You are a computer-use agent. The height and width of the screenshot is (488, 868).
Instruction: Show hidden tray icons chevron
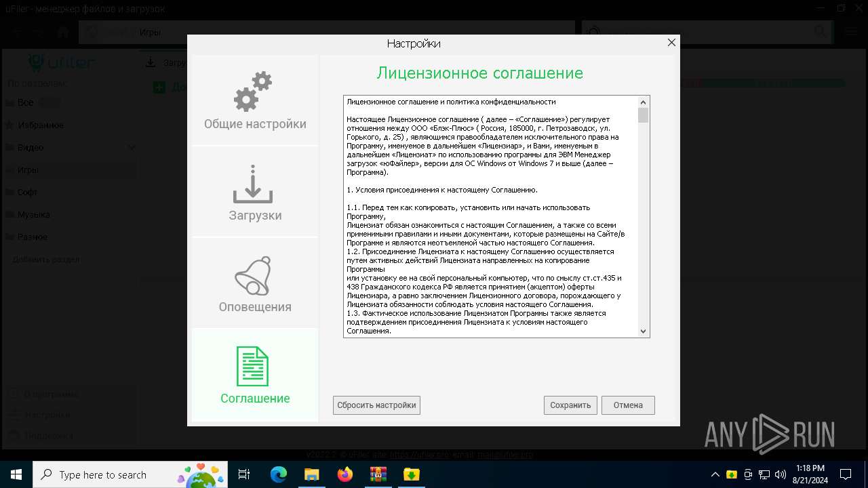click(715, 474)
